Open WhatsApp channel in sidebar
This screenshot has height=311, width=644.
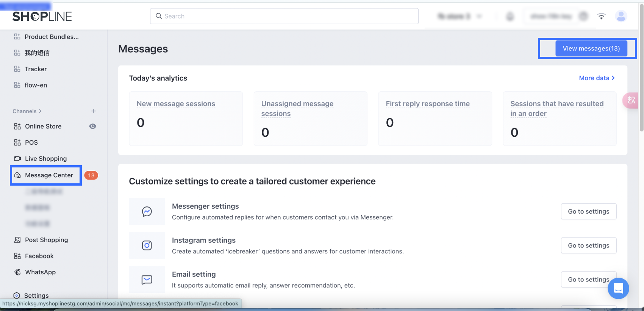pyautogui.click(x=40, y=272)
